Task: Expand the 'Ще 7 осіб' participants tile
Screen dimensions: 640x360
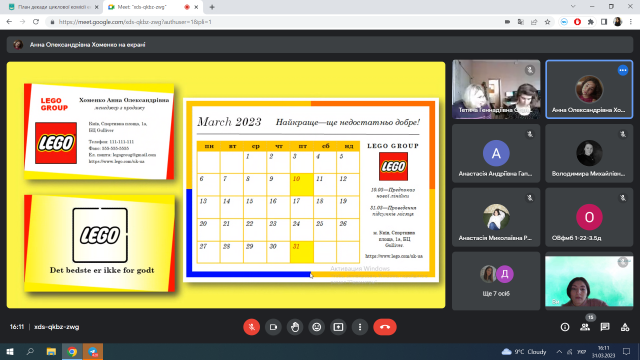Action: pyautogui.click(x=496, y=281)
